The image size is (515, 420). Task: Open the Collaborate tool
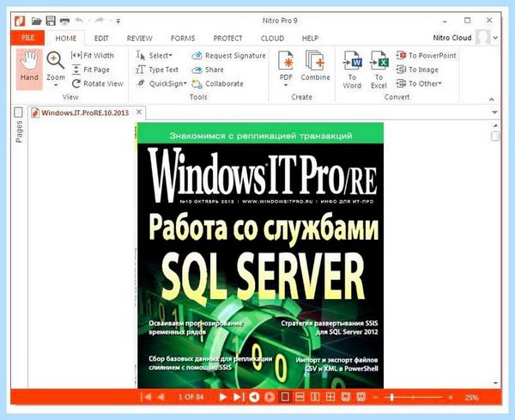pos(217,84)
